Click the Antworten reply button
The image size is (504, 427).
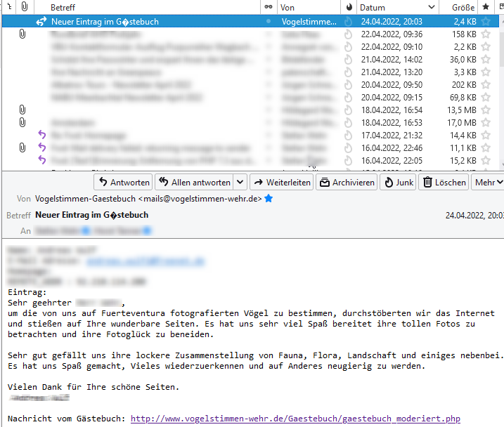coord(123,182)
